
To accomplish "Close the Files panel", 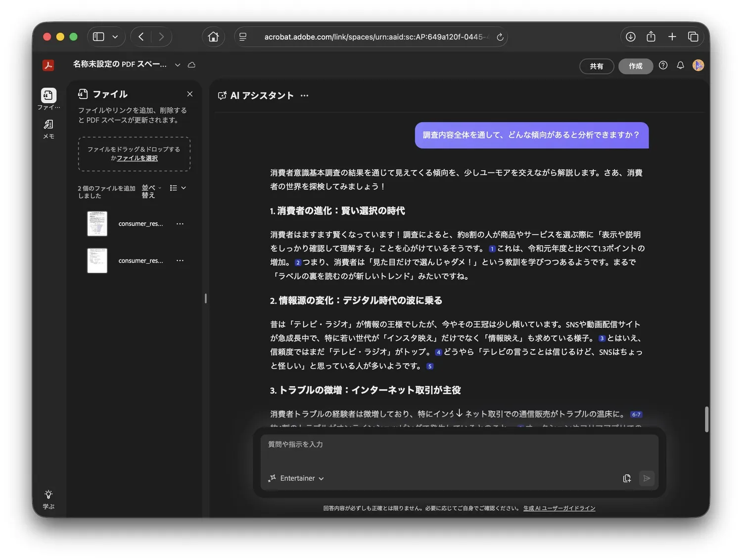I will click(189, 94).
